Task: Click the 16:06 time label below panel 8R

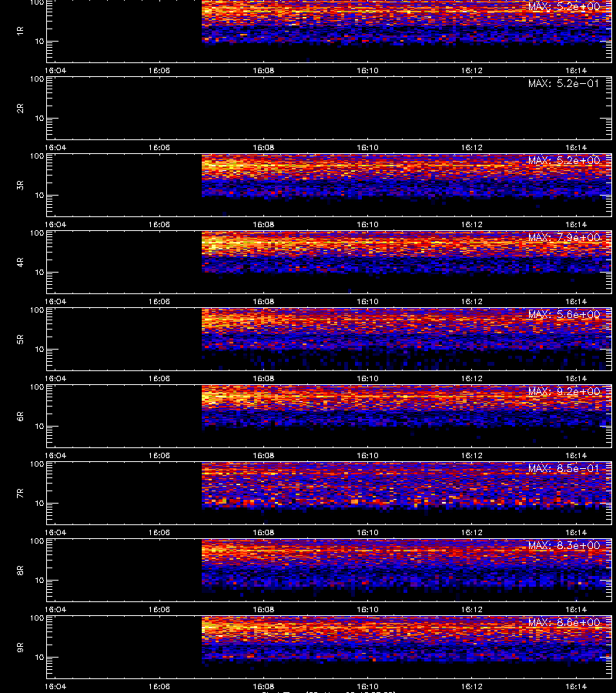Action: 159,610
